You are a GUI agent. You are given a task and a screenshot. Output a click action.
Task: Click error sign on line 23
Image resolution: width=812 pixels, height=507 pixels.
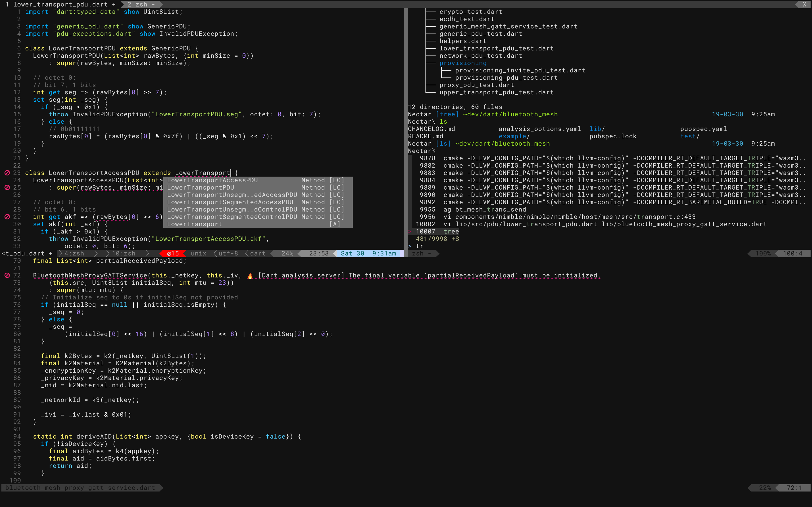7,173
